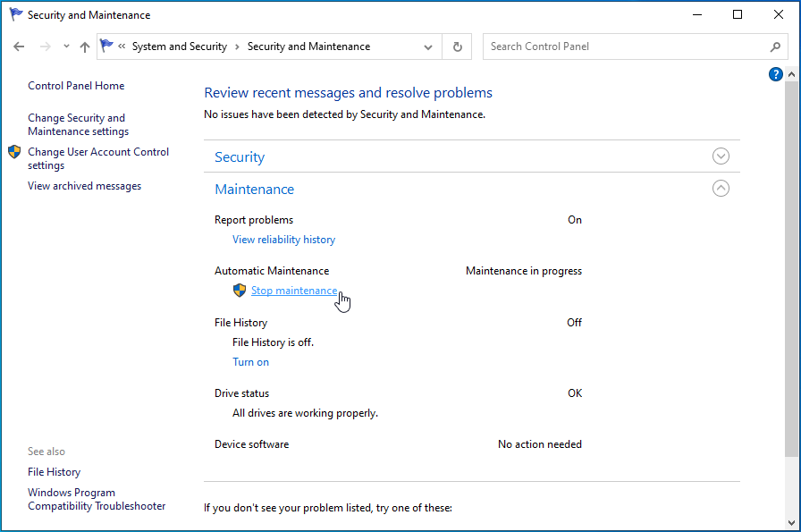The image size is (801, 532).
Task: Open address bar history dropdown
Action: coord(429,46)
